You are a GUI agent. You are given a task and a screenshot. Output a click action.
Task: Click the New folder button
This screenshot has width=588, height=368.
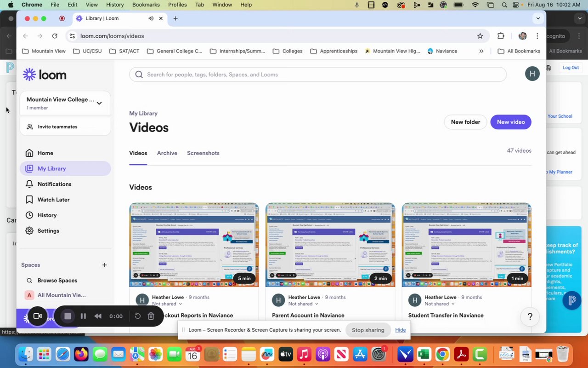point(465,122)
